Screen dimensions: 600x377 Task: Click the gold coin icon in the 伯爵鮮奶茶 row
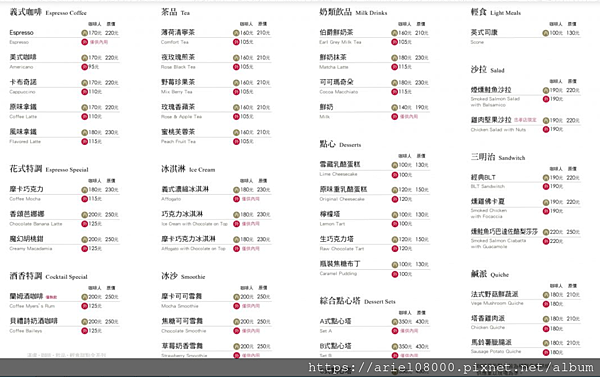(x=395, y=33)
